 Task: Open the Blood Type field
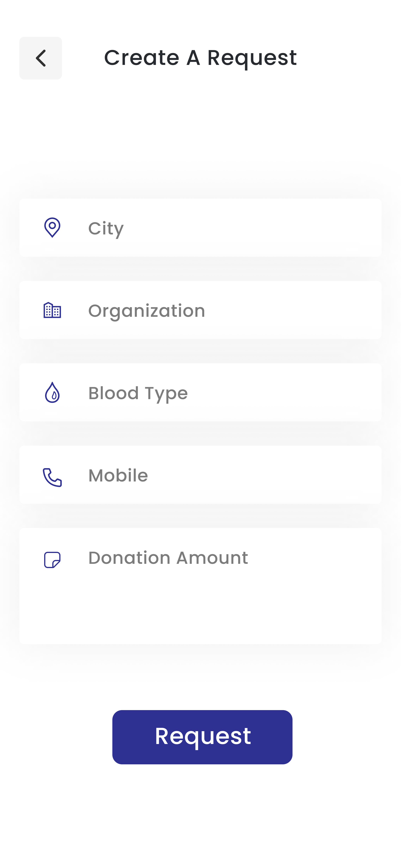coord(200,392)
